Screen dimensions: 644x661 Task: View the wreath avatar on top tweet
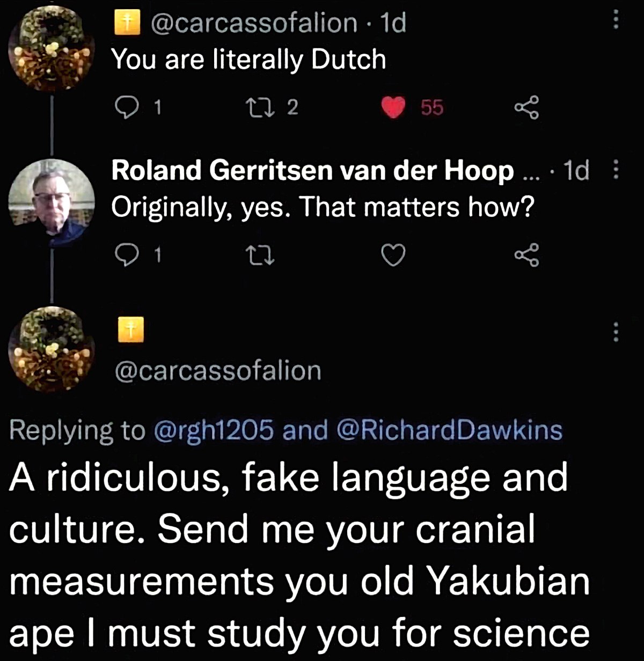point(52,49)
